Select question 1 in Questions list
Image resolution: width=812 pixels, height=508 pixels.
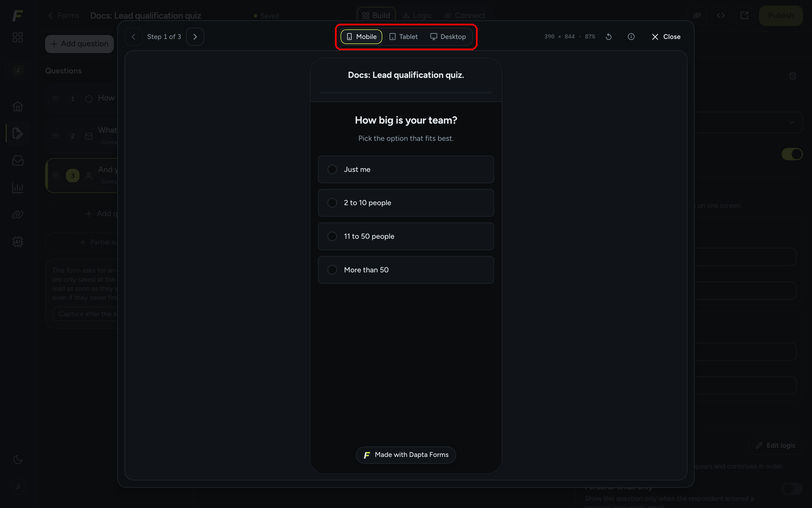click(x=82, y=98)
